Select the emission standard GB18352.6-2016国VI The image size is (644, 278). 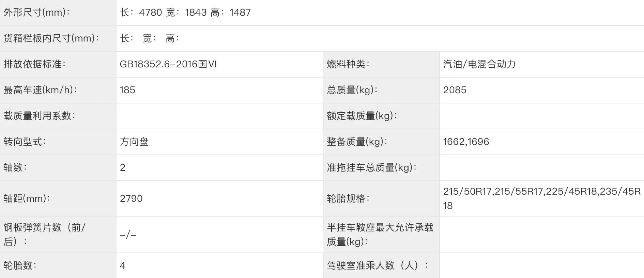(x=168, y=64)
